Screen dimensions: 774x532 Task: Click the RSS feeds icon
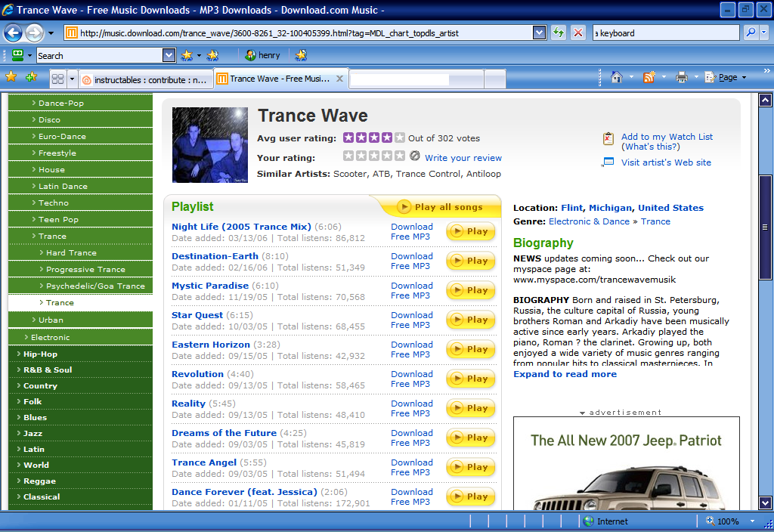(x=649, y=77)
